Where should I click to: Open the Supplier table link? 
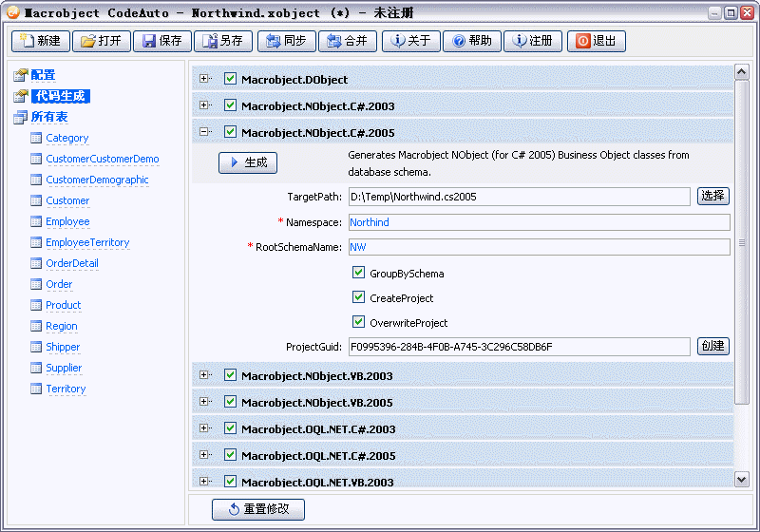coord(64,368)
